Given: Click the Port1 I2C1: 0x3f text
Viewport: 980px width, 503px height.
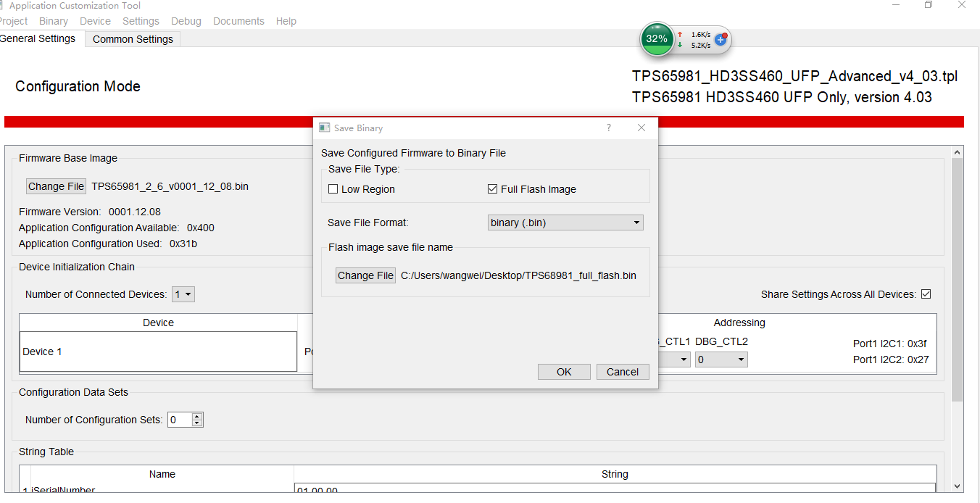Looking at the screenshot, I should tap(890, 344).
